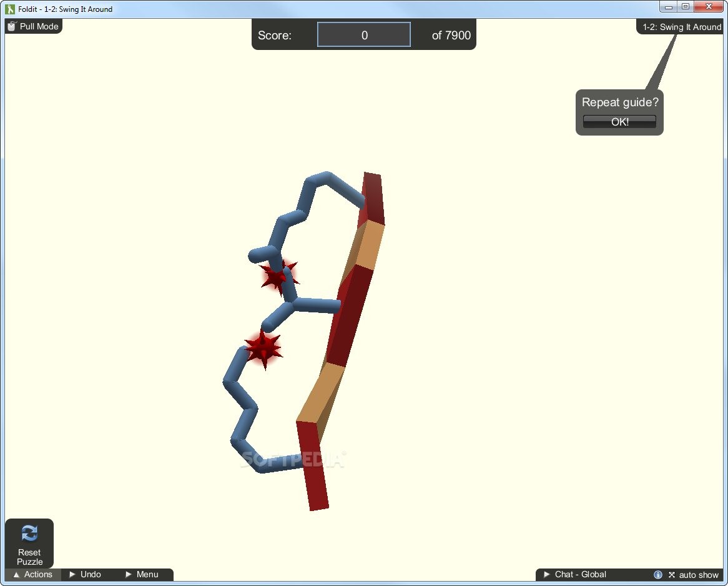Image resolution: width=728 pixels, height=586 pixels.
Task: Click the 'of 7900' score text
Action: click(x=451, y=36)
